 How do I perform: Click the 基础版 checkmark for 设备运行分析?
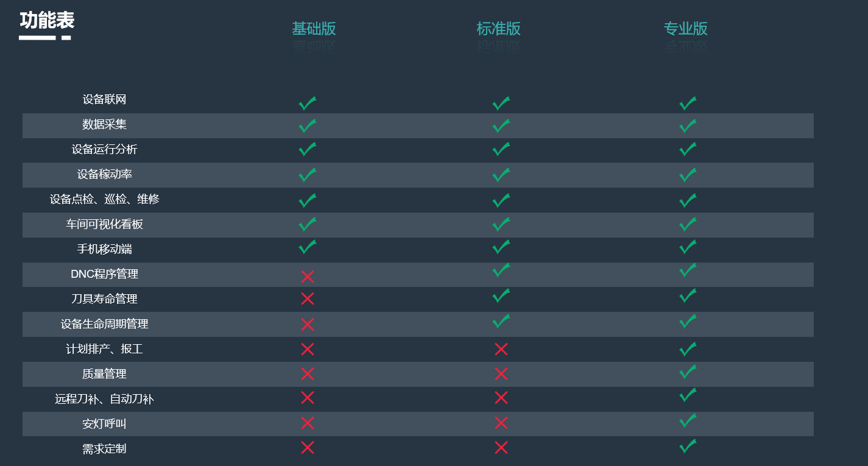tap(308, 149)
